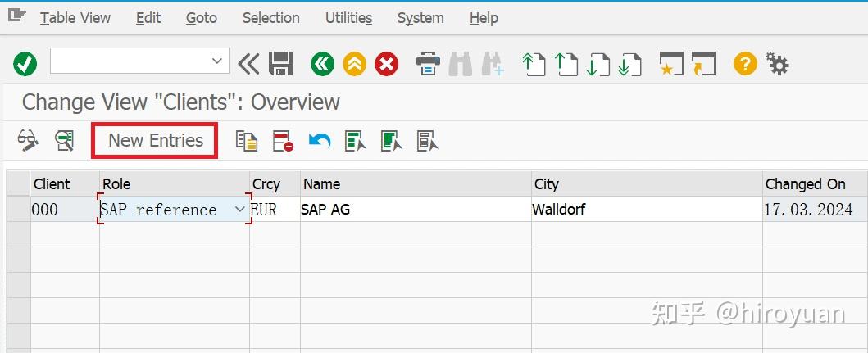Open the command field dropdown arrow
The image size is (868, 353).
(x=217, y=61)
